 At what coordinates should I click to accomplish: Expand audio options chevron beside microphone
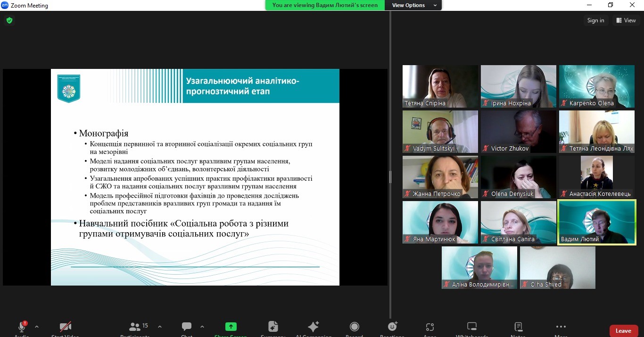pyautogui.click(x=37, y=327)
